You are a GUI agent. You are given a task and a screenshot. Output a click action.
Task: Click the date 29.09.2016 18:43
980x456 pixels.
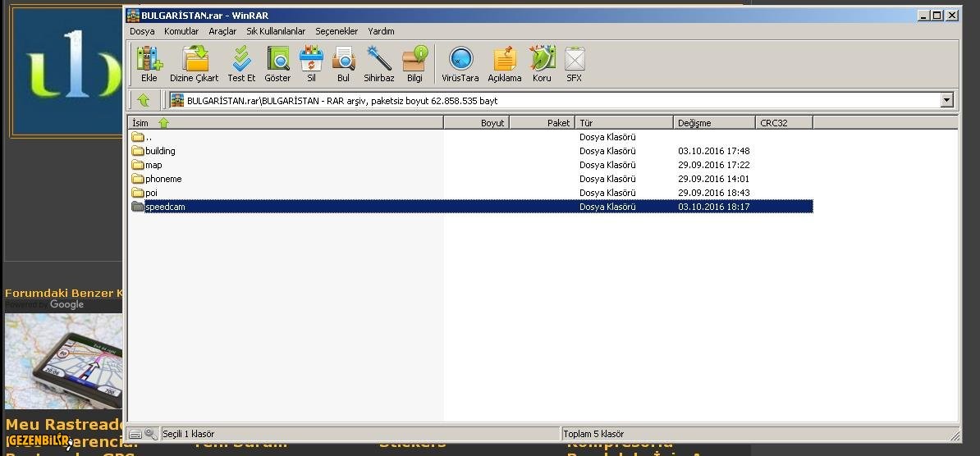(714, 193)
